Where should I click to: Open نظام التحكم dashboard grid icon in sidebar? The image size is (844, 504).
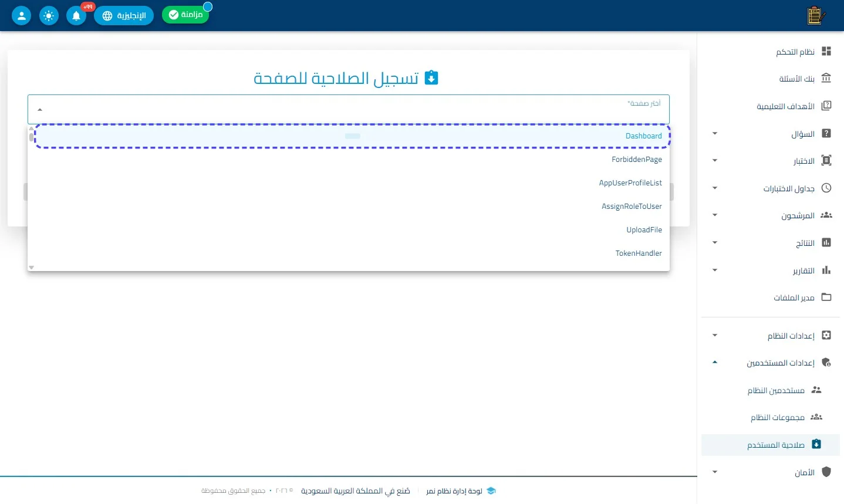[826, 52]
